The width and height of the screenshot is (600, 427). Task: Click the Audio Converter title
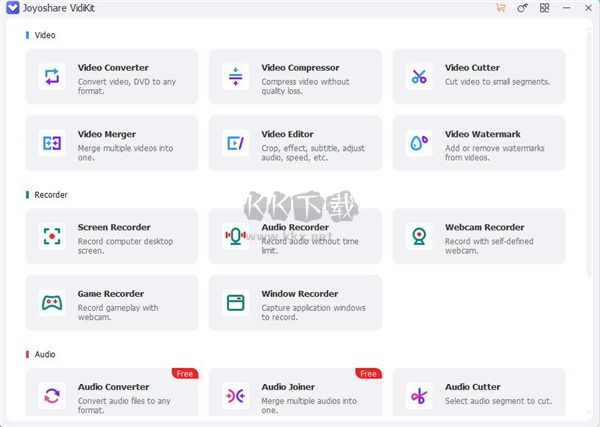[x=114, y=387]
